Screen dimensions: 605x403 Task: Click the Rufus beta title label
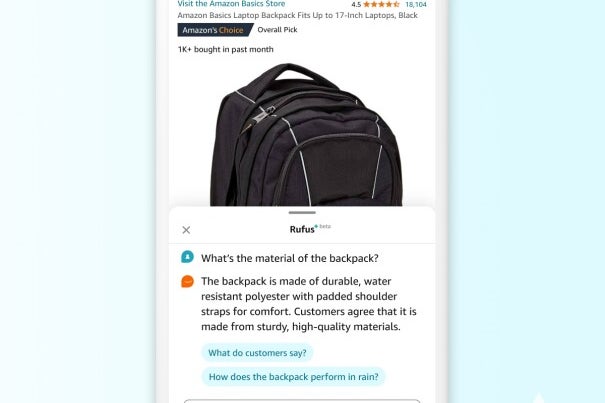tap(310, 229)
